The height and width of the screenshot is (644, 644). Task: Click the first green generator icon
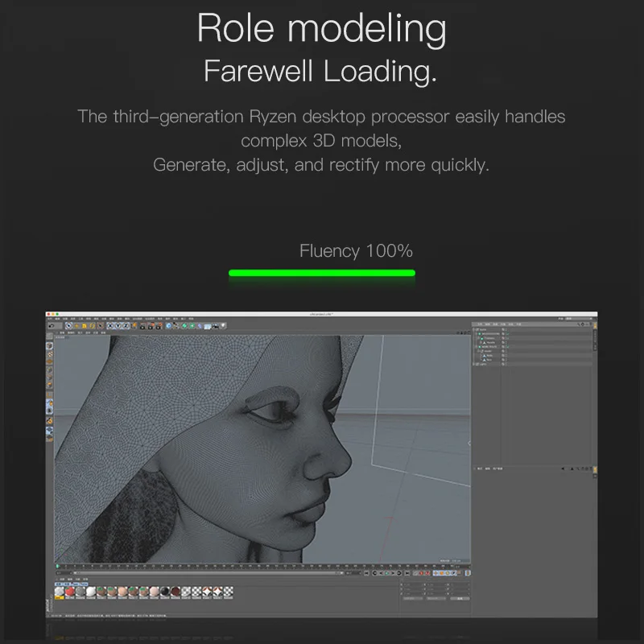(184, 326)
